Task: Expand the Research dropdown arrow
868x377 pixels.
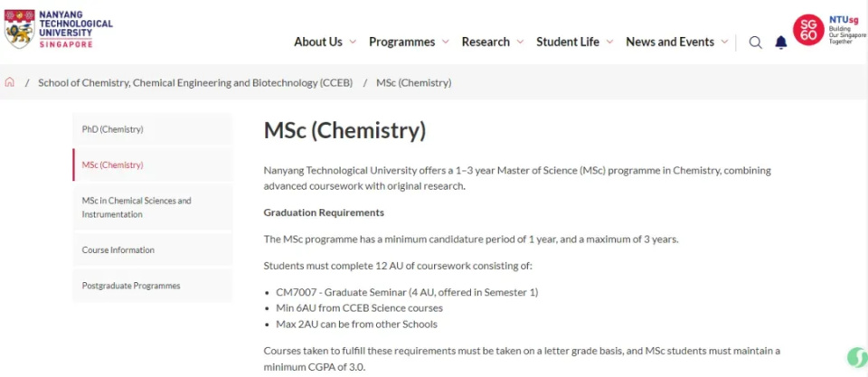Action: (520, 42)
